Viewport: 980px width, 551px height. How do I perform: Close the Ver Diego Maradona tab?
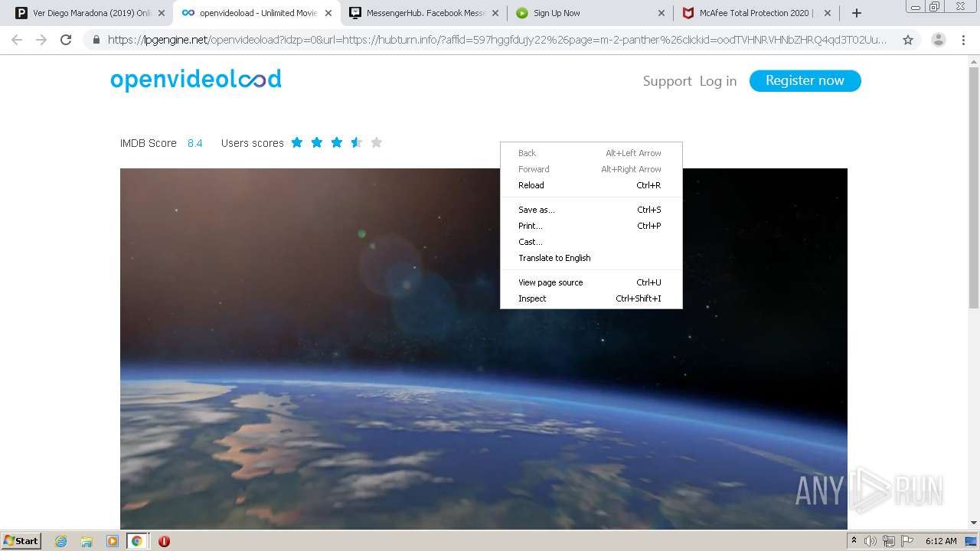pos(162,13)
